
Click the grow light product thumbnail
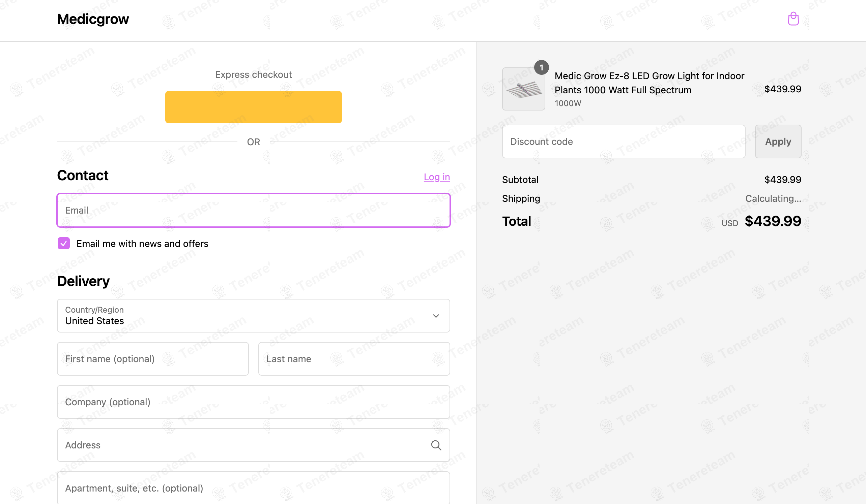point(523,89)
